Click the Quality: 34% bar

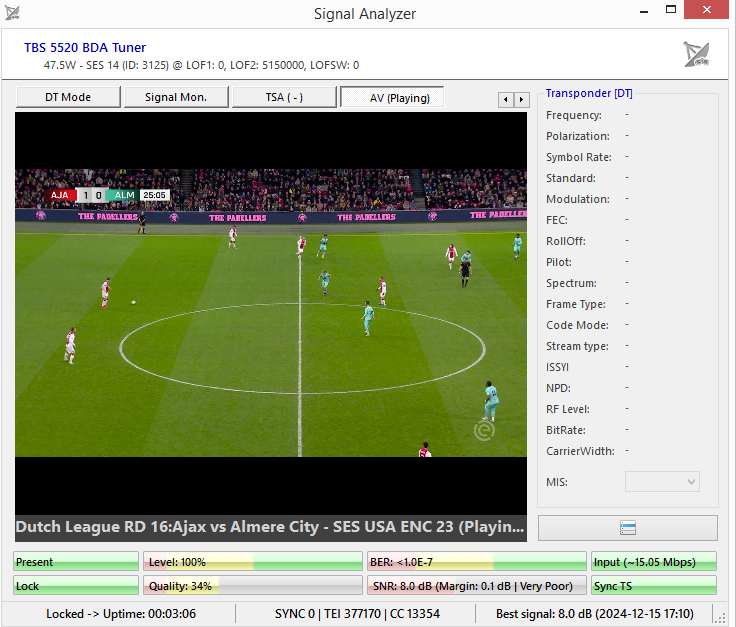[x=253, y=586]
